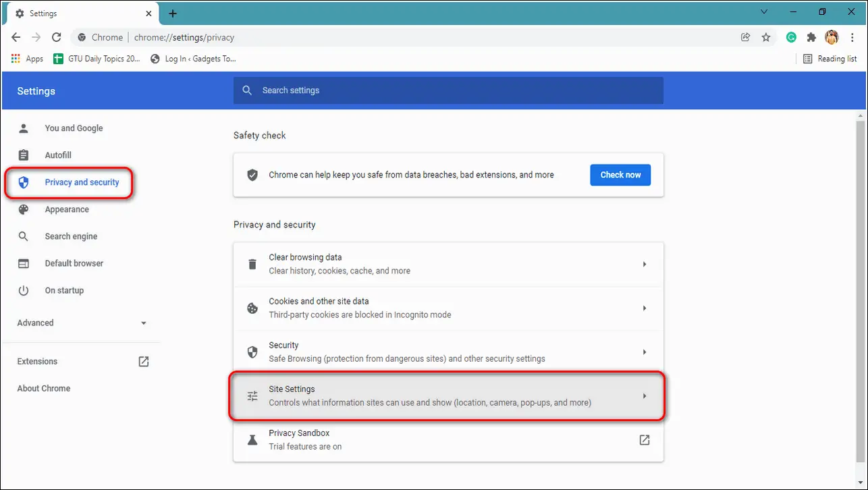
Task: Select On startup in the sidebar
Action: click(64, 290)
